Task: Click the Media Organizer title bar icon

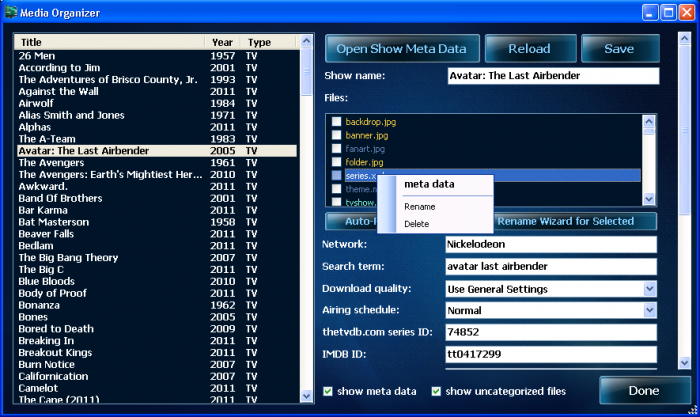Action: (11, 12)
